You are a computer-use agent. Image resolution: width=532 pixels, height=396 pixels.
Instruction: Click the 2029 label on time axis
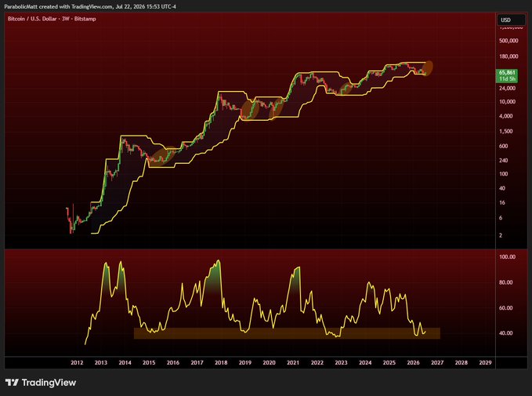point(486,363)
